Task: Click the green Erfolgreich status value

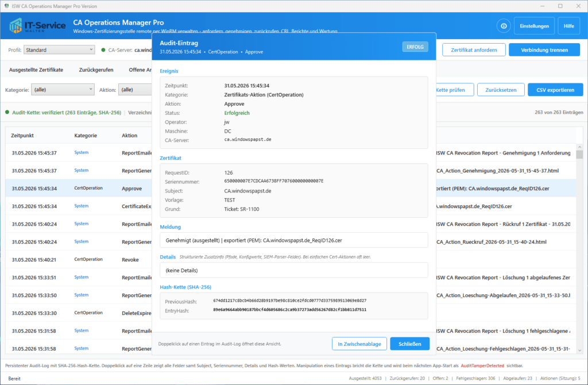Action: [x=237, y=113]
